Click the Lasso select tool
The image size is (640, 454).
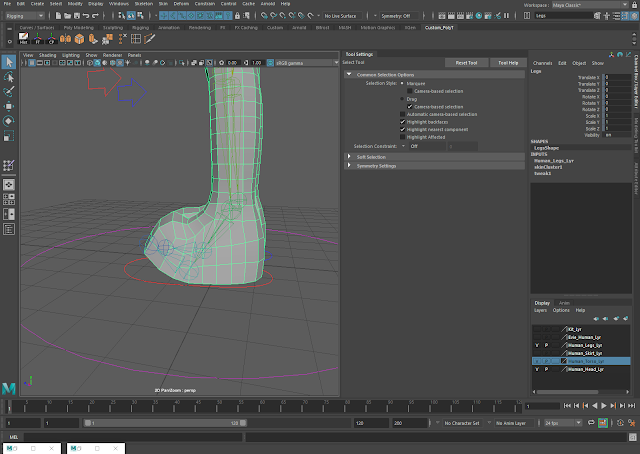pyautogui.click(x=9, y=76)
